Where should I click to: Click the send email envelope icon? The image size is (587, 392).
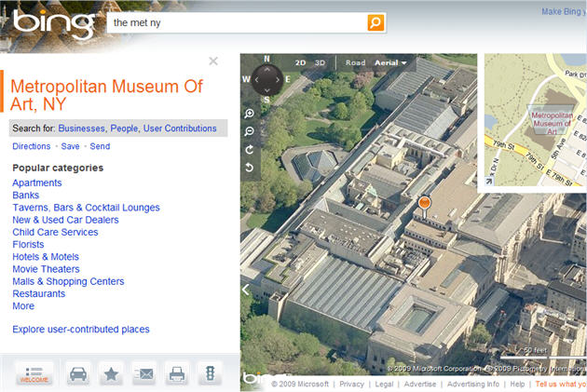[x=144, y=374]
